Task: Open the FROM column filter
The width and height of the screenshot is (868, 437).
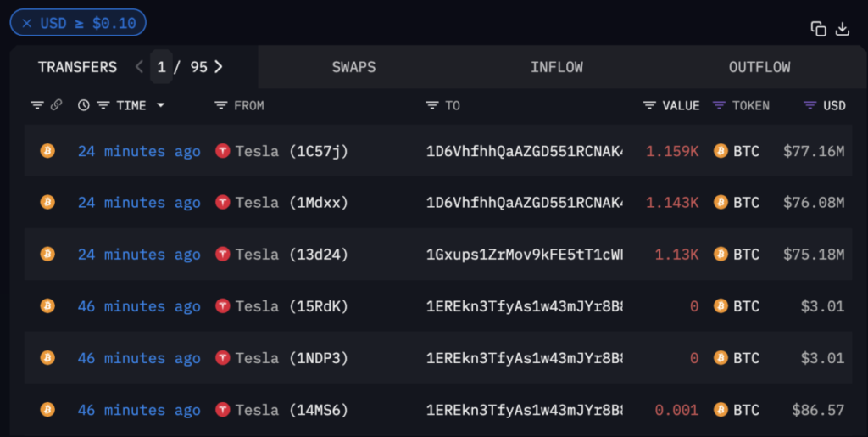Action: click(x=220, y=105)
